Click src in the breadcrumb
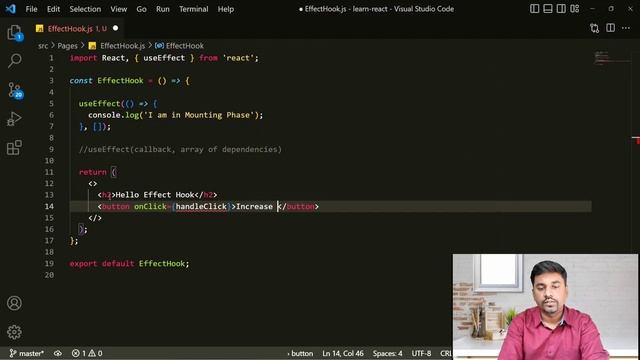Viewport: 640px width, 360px height. [x=43, y=46]
